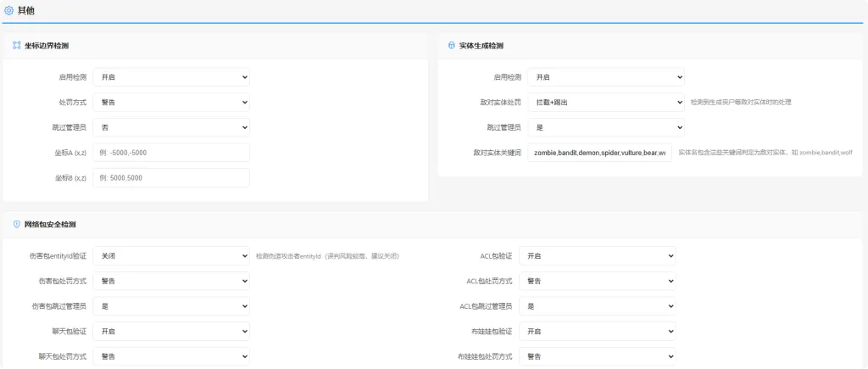Open 聊天包处罚方式 dropdown

171,356
